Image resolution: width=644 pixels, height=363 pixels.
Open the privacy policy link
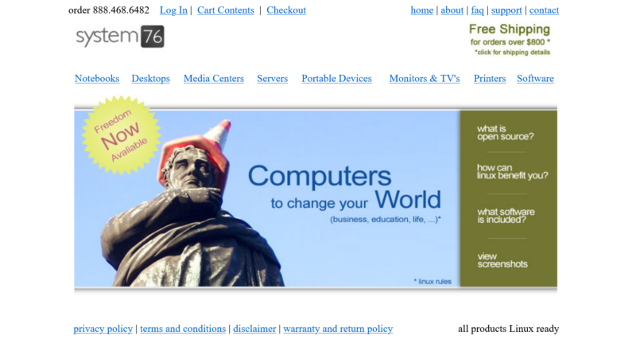(x=103, y=329)
